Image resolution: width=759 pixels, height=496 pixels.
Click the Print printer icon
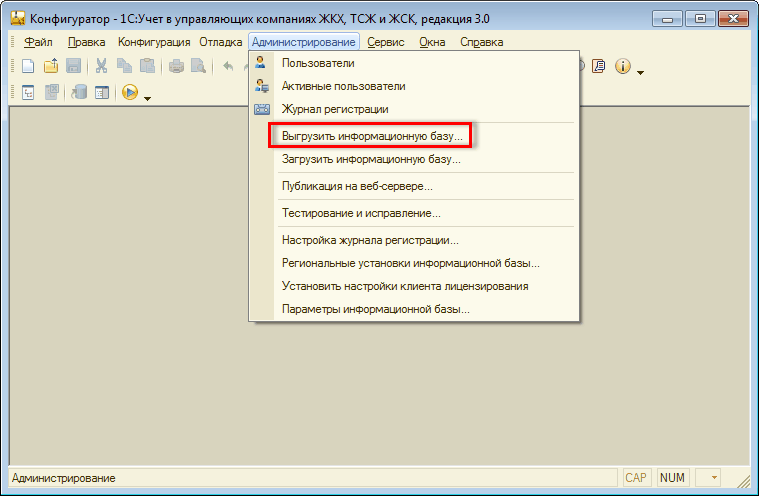[176, 65]
